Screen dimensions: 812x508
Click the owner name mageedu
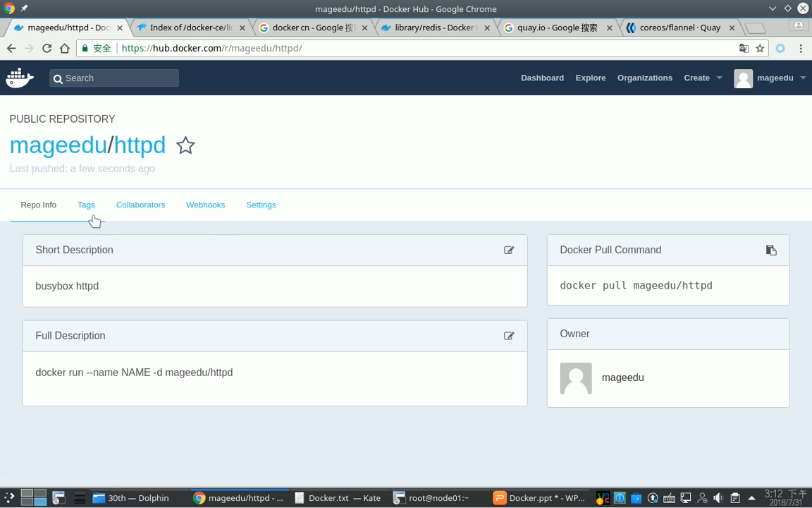pos(623,377)
